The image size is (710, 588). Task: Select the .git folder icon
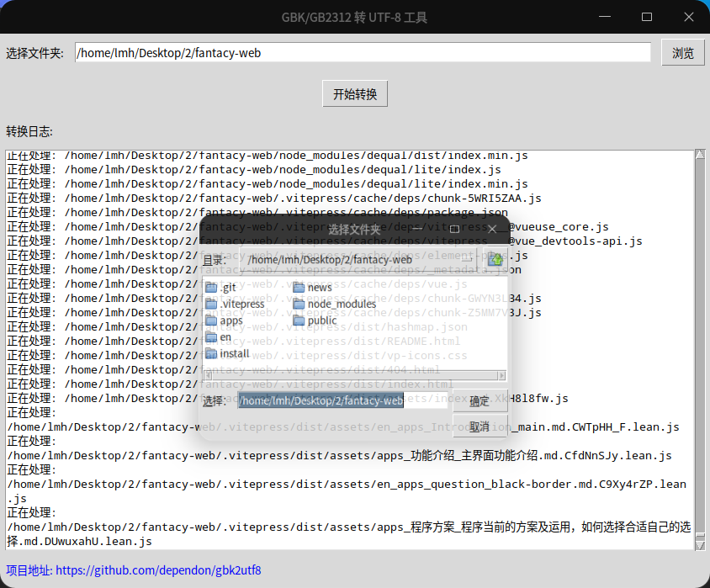211,288
